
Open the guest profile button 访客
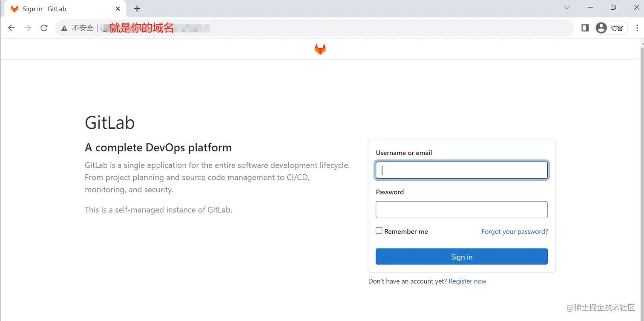611,28
